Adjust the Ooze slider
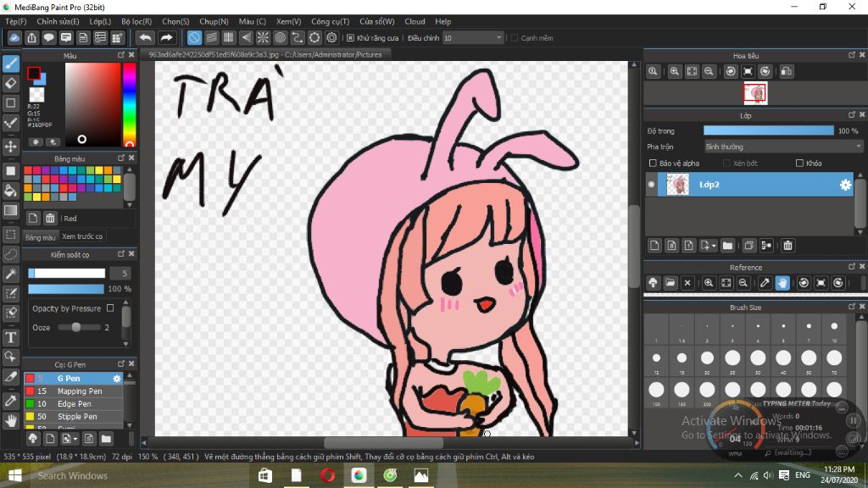This screenshot has height=488, width=868. (x=79, y=328)
